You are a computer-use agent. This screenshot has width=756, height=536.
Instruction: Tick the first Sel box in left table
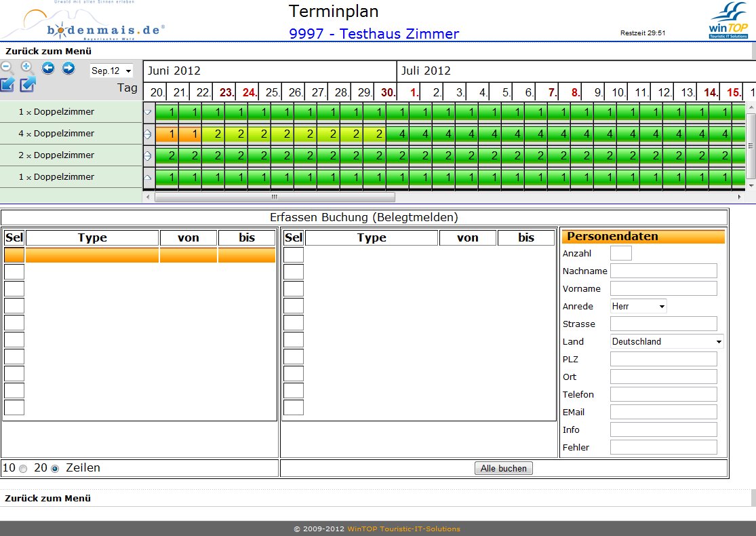coord(14,255)
